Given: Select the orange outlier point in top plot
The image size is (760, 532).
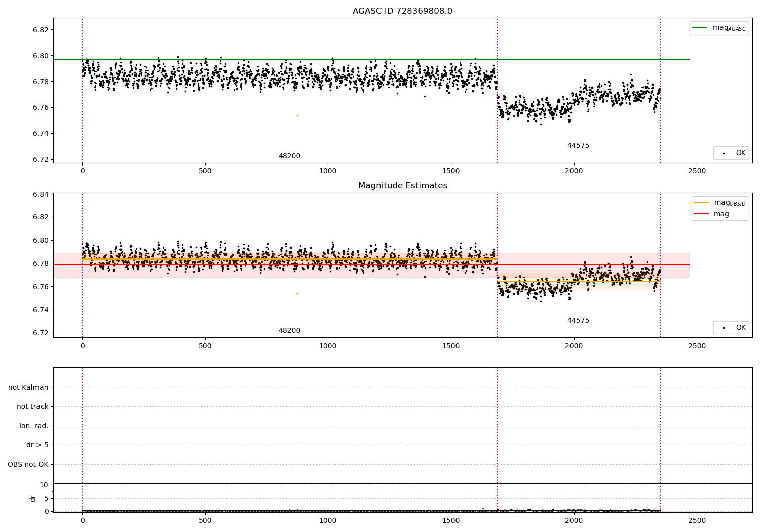Looking at the screenshot, I should [297, 116].
